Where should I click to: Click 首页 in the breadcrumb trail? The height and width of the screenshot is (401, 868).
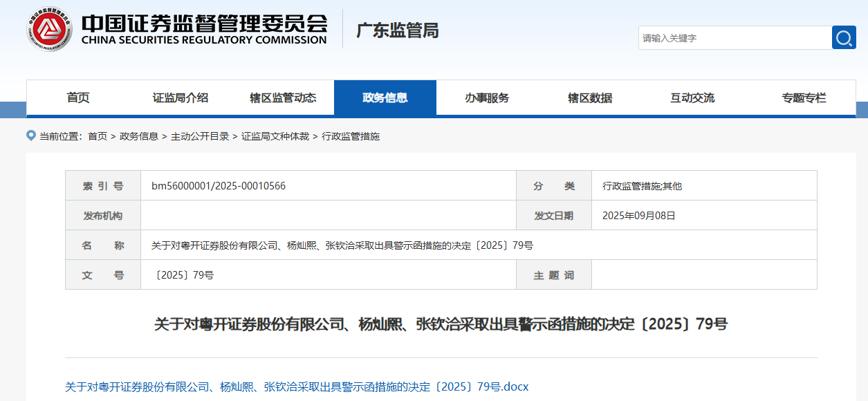coord(98,136)
